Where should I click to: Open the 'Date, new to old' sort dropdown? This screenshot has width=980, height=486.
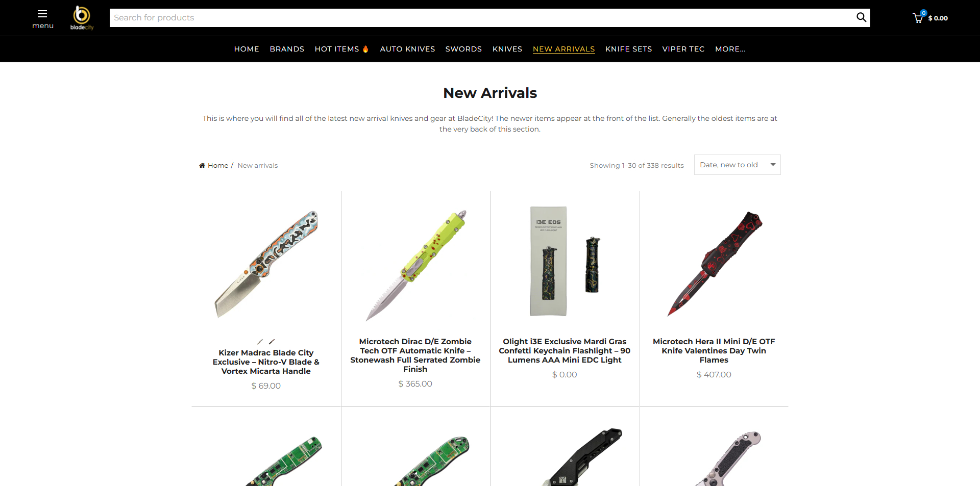click(x=737, y=165)
